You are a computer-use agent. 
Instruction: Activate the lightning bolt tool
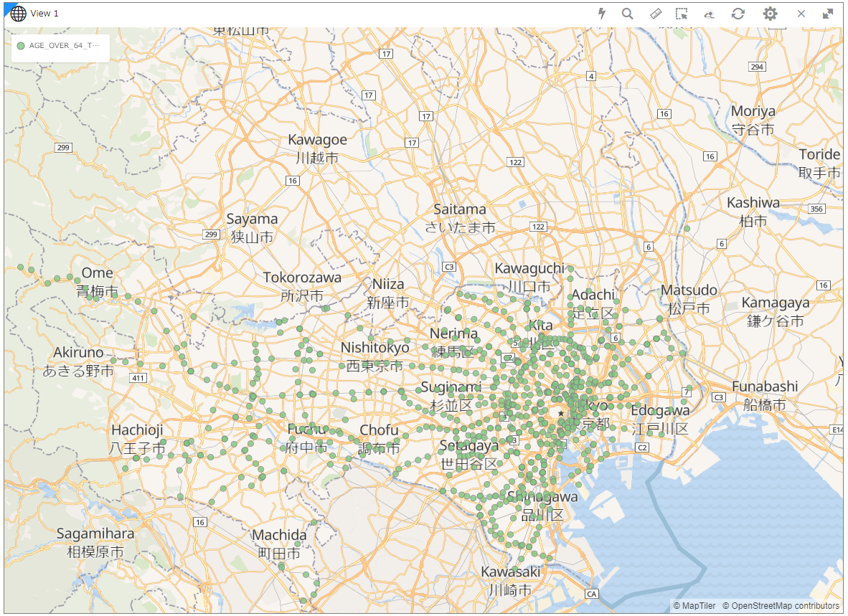click(x=602, y=13)
